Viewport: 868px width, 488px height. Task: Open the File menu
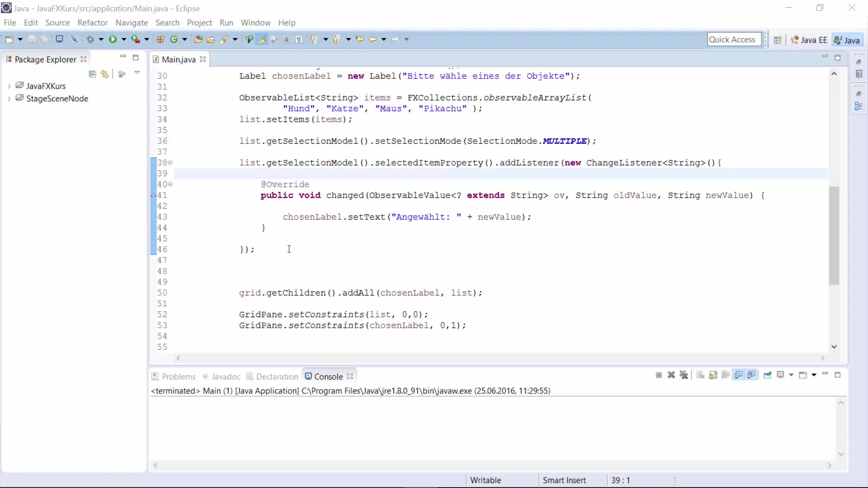(9, 23)
